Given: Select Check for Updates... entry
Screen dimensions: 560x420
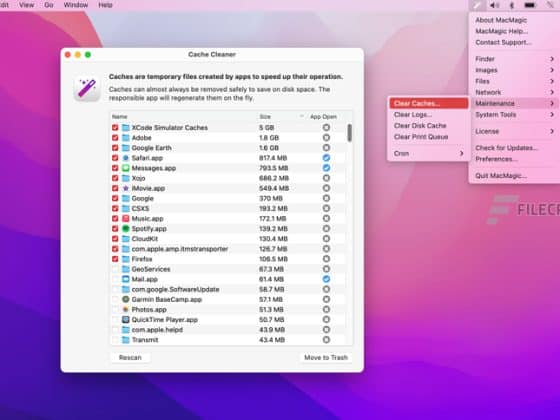Looking at the screenshot, I should (514, 148).
